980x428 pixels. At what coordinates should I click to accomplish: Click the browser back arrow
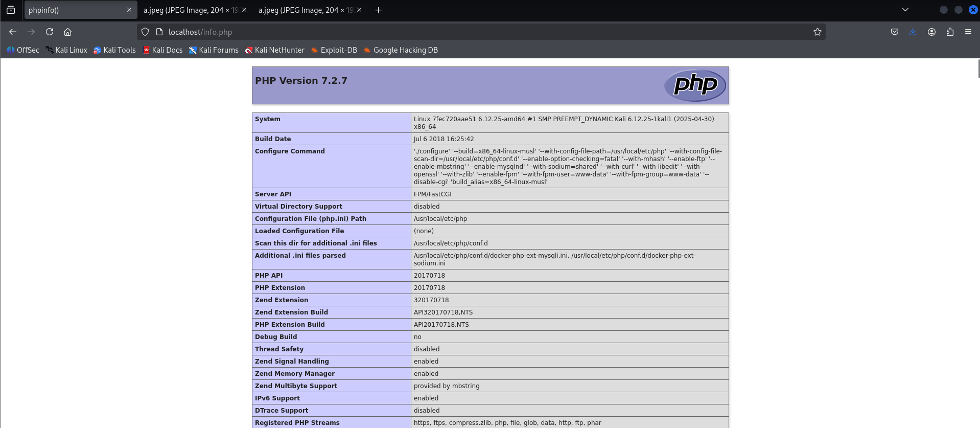[13, 32]
